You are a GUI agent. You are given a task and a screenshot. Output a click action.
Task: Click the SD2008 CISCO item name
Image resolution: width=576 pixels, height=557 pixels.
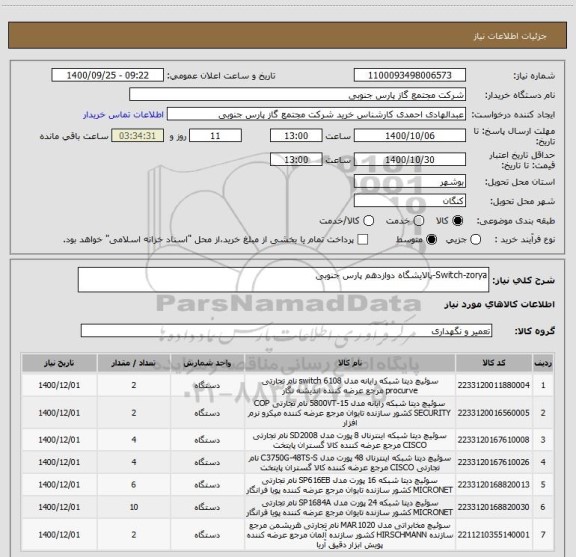pyautogui.click(x=350, y=440)
